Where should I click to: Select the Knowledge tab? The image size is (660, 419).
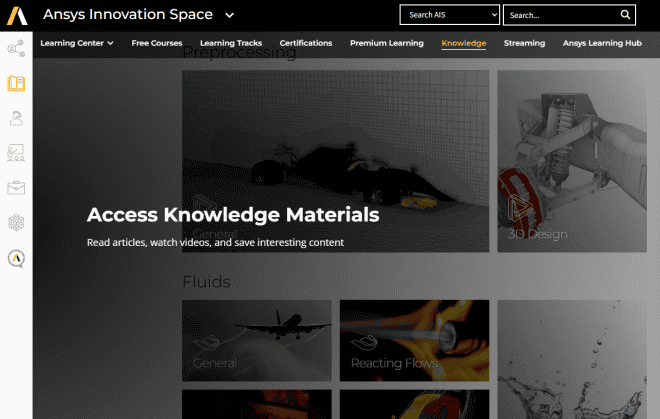(463, 43)
